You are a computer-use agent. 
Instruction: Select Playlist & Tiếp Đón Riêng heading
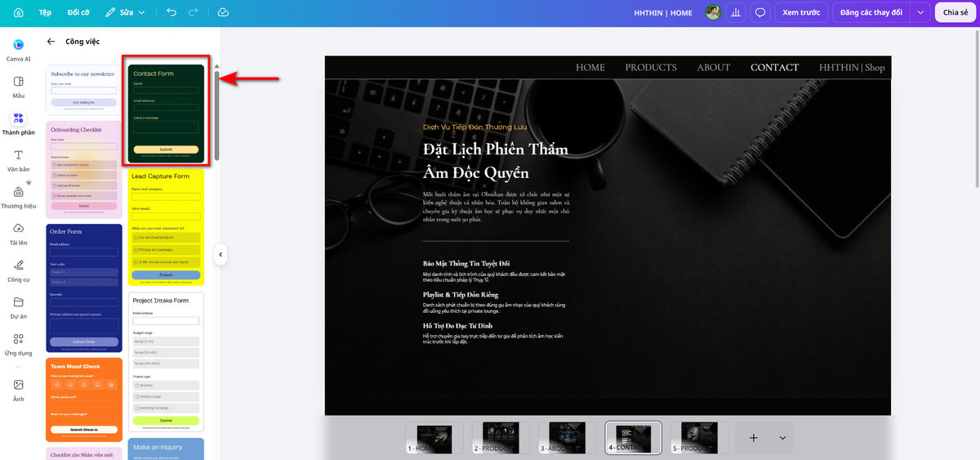point(461,294)
